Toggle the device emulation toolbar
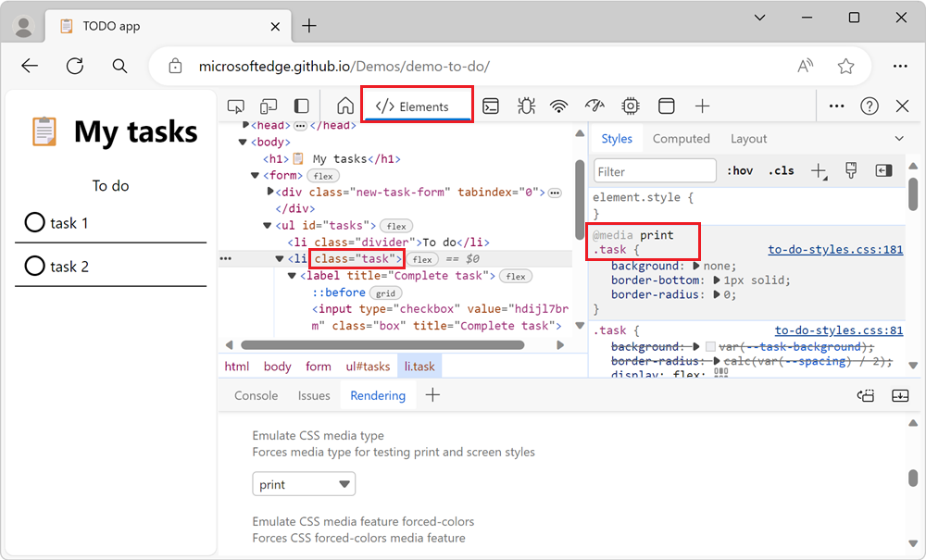The width and height of the screenshot is (926, 560). (269, 106)
